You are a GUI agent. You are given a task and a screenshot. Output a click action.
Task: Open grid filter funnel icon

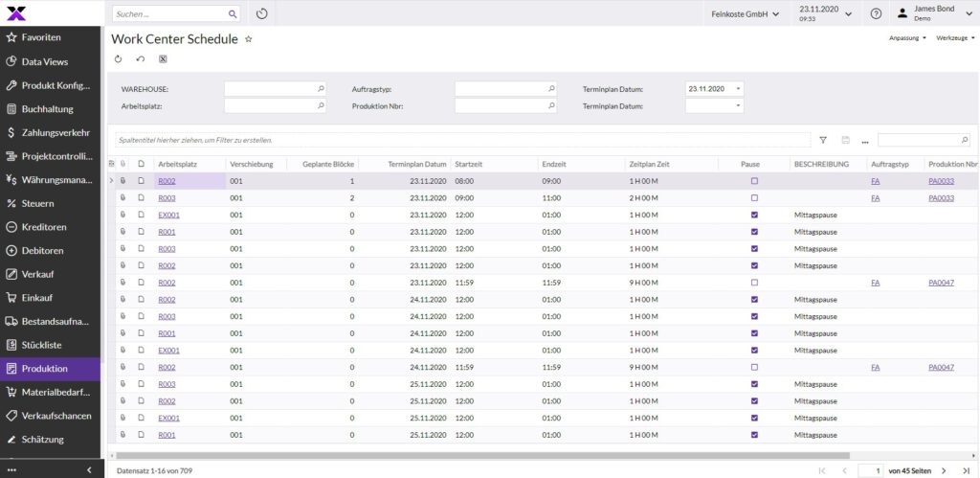pos(823,140)
